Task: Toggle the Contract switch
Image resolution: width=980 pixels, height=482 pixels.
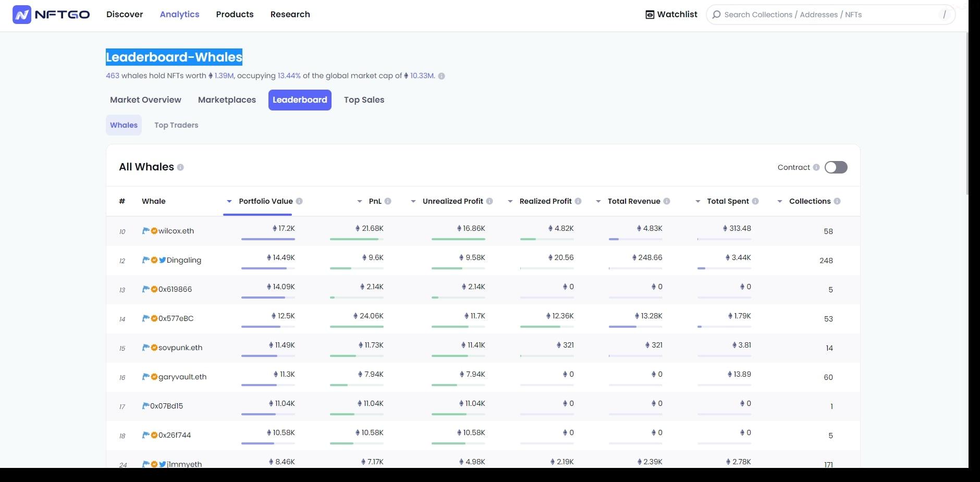Action: pos(836,167)
